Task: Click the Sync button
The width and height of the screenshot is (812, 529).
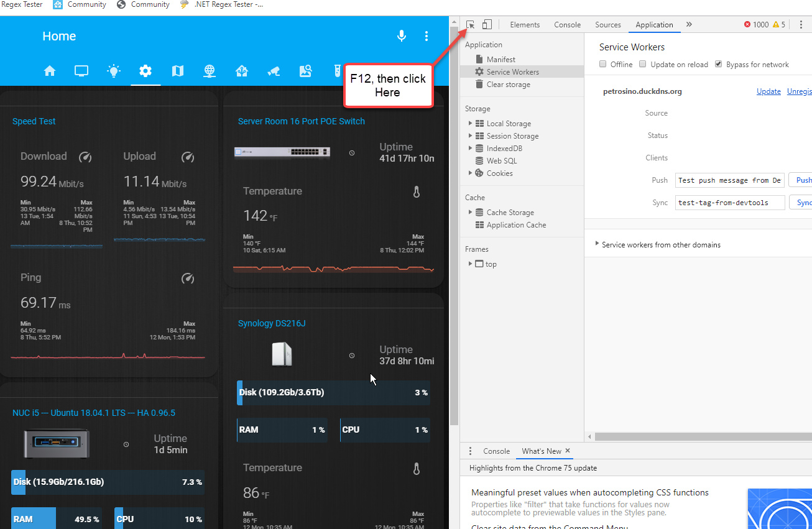Action: pyautogui.click(x=802, y=203)
